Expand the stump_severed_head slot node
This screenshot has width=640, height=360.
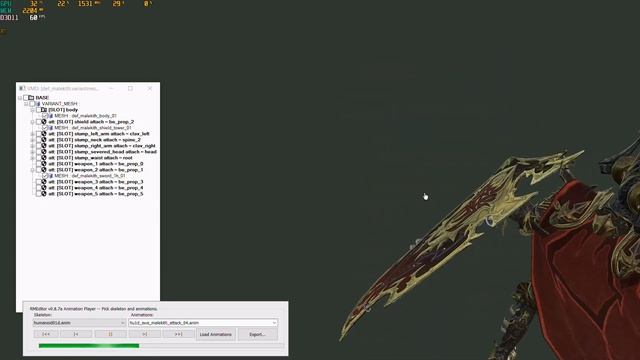click(33, 152)
